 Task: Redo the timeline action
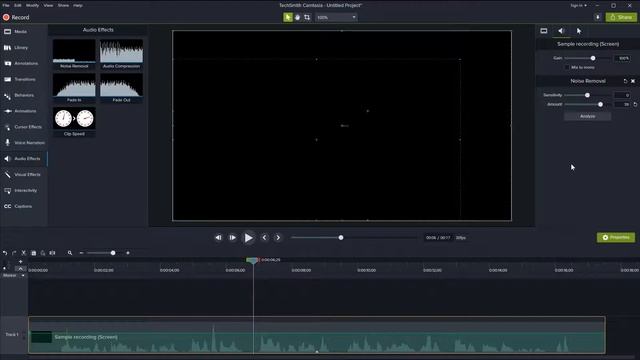click(x=14, y=253)
